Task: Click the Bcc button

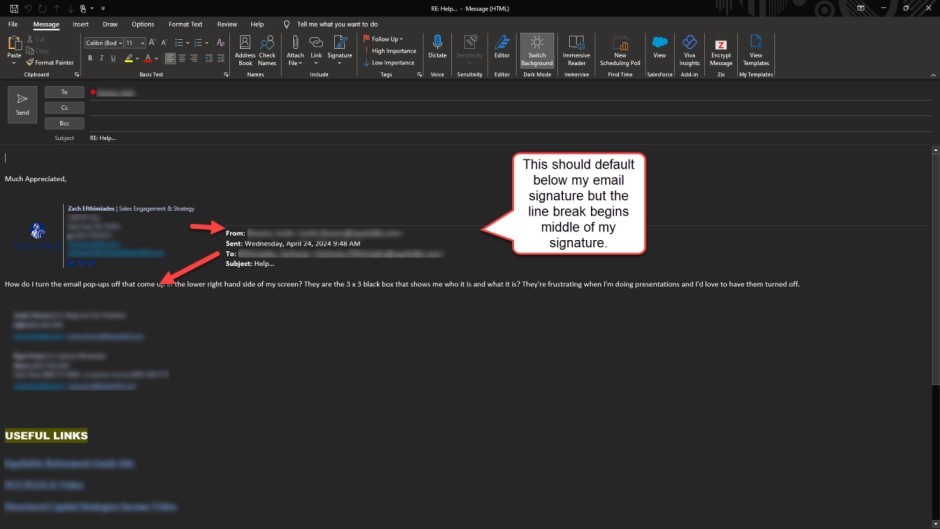Action: point(64,124)
